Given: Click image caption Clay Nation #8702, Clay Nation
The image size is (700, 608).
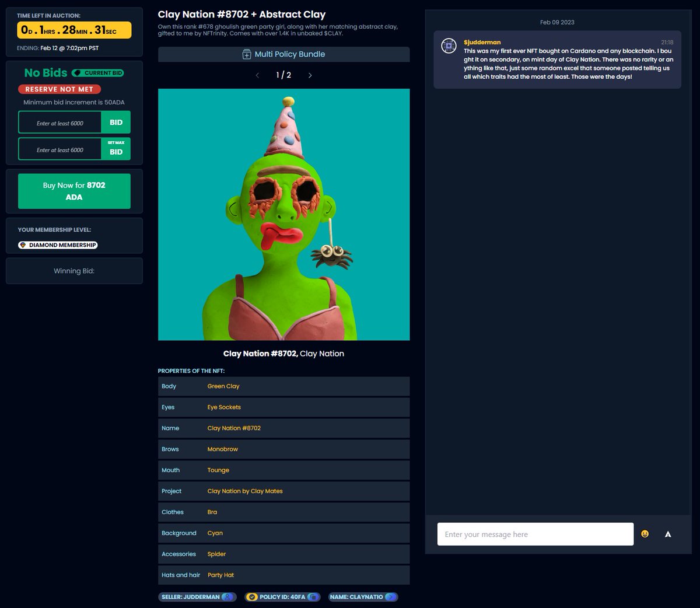Looking at the screenshot, I should pyautogui.click(x=283, y=354).
